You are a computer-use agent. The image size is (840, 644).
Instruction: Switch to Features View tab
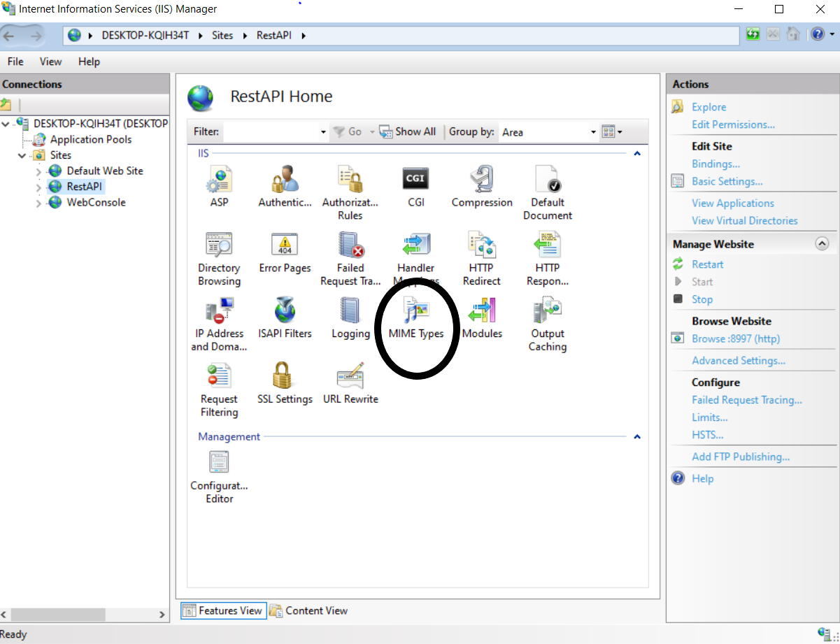222,610
